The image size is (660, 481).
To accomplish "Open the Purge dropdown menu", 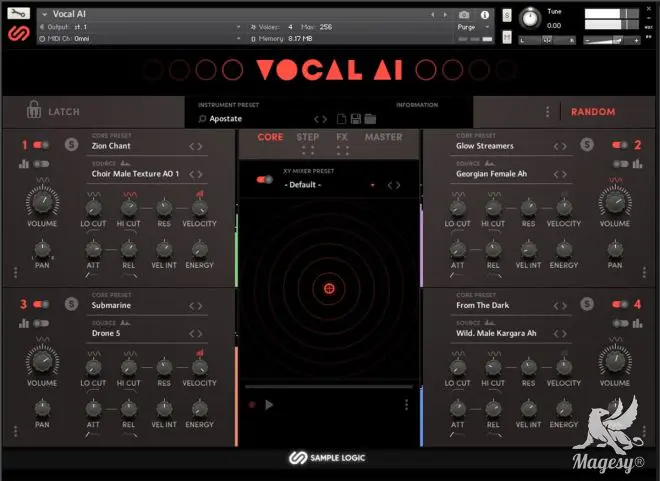I will [x=473, y=27].
